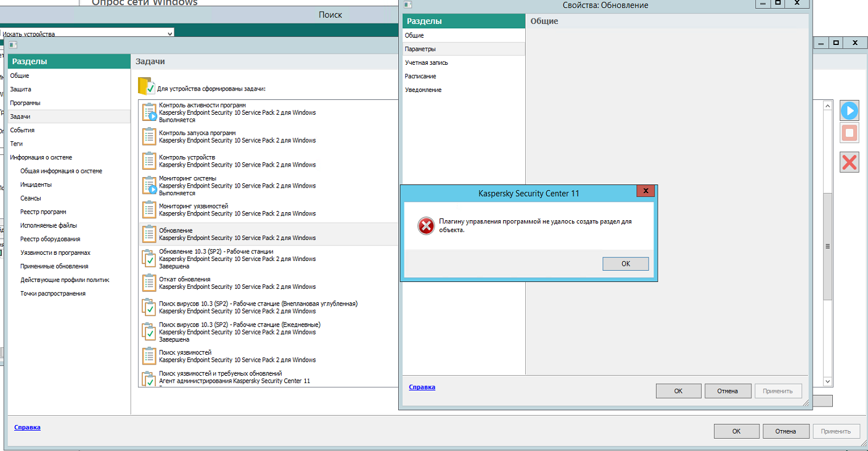This screenshot has height=451, width=868.
Task: Click the icon of the highlighted Обновление task
Action: (x=149, y=234)
